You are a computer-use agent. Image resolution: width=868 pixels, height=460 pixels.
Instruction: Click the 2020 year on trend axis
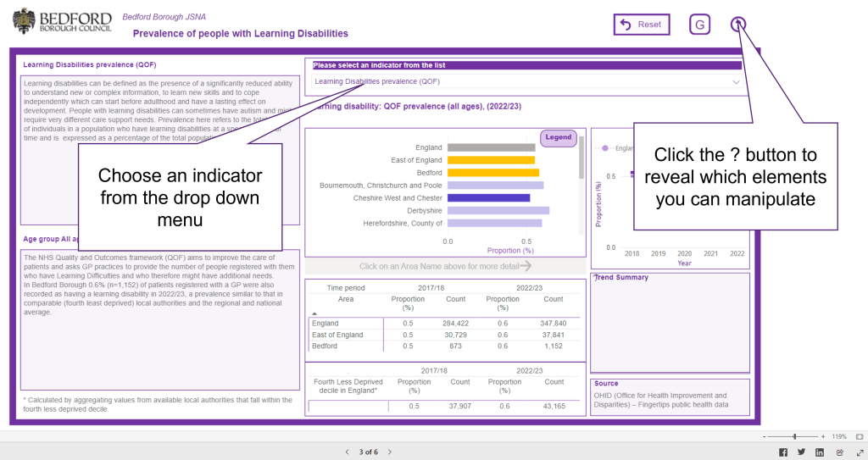point(685,253)
